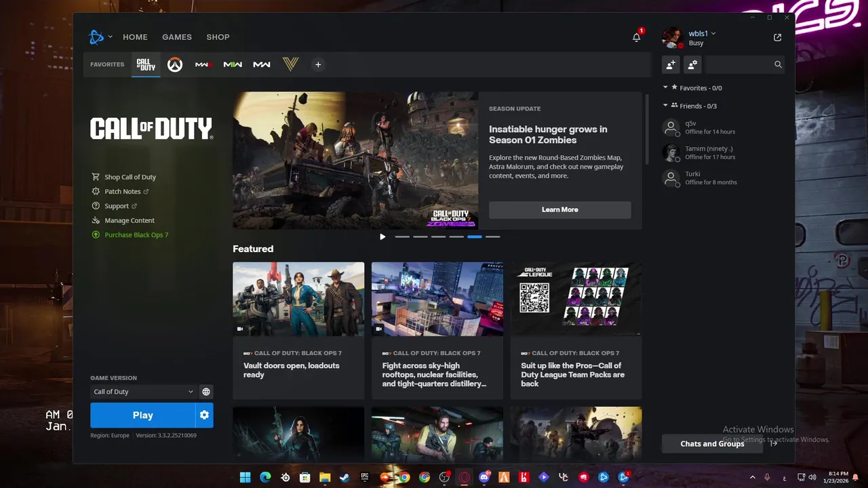This screenshot has height=488, width=868.
Task: Add a game to favorites bar
Action: pyautogui.click(x=318, y=64)
